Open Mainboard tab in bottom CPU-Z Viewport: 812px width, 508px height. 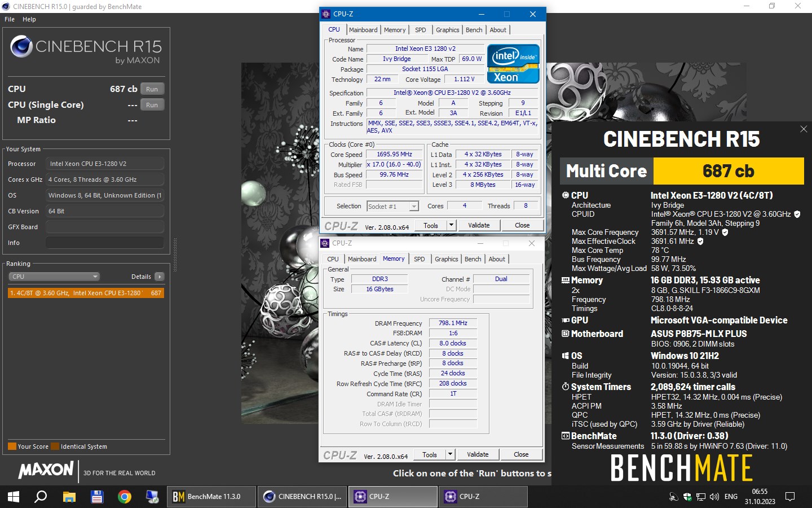click(x=362, y=259)
